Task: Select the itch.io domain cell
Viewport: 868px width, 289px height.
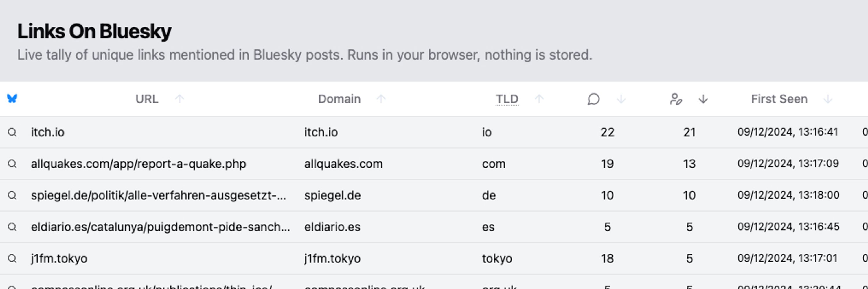Action: coord(321,132)
